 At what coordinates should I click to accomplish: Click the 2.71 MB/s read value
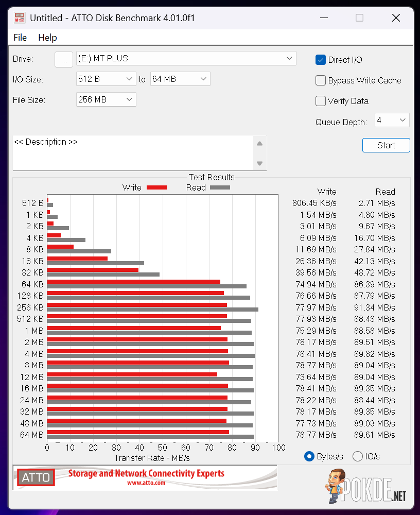(x=377, y=203)
